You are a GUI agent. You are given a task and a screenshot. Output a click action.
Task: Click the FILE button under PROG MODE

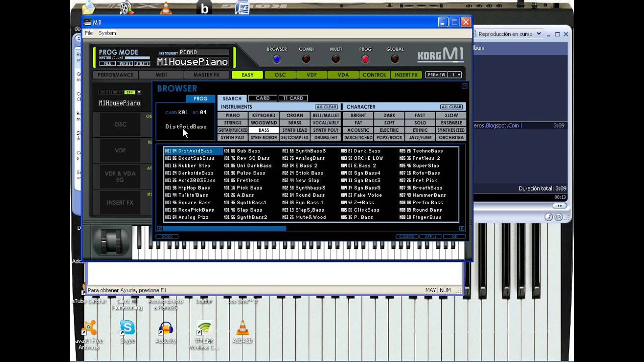(107, 64)
